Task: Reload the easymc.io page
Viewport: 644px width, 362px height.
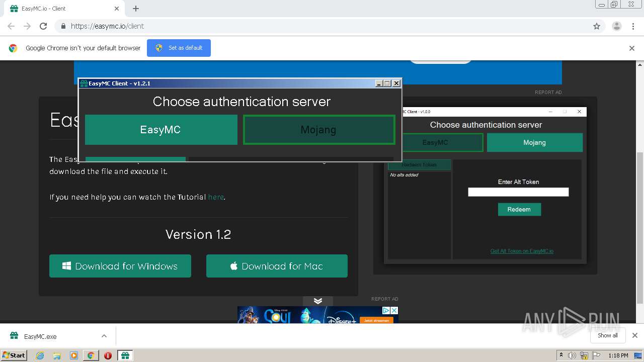Action: pyautogui.click(x=43, y=26)
